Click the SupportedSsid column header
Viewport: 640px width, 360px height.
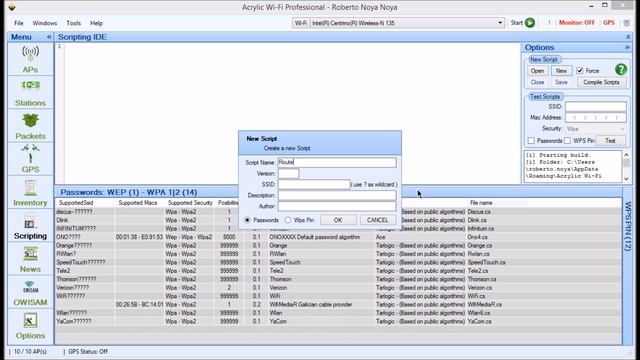(x=76, y=203)
